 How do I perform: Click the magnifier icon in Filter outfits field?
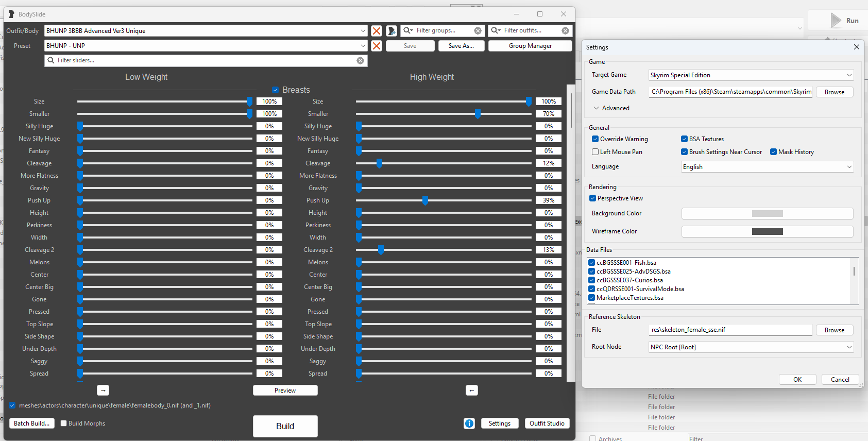click(496, 30)
